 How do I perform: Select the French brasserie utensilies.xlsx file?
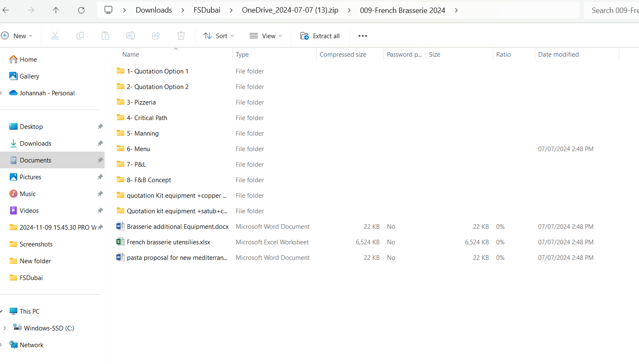pos(168,242)
